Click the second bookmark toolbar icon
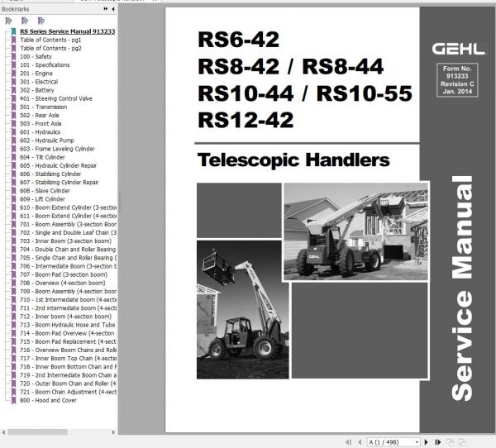The width and height of the screenshot is (496, 448). 25,21
